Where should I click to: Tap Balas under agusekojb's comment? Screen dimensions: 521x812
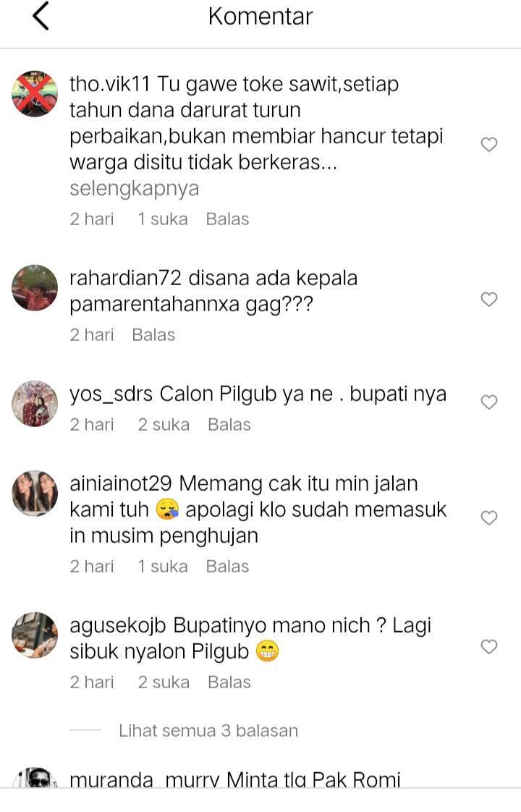pyautogui.click(x=229, y=682)
